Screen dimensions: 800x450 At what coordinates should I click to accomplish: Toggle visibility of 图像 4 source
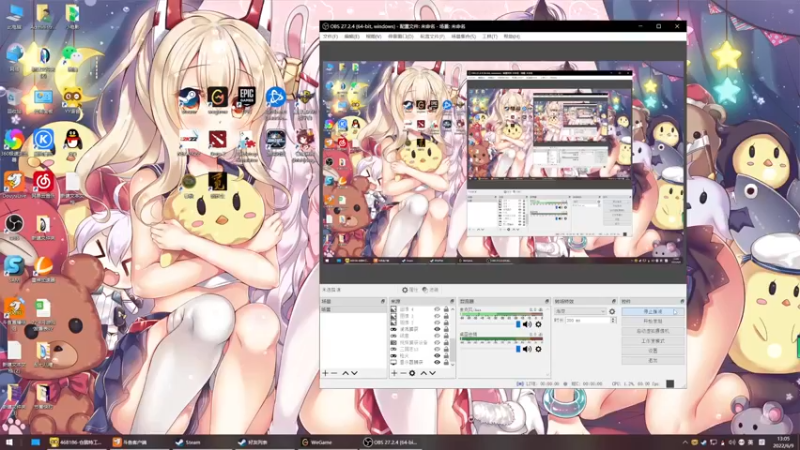tap(437, 309)
